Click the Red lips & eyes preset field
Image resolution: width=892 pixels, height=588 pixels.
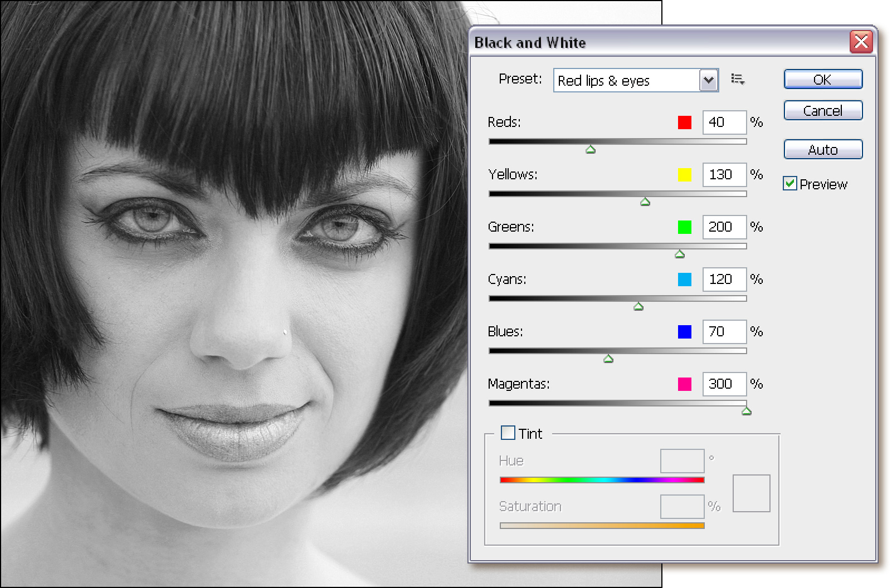(626, 81)
